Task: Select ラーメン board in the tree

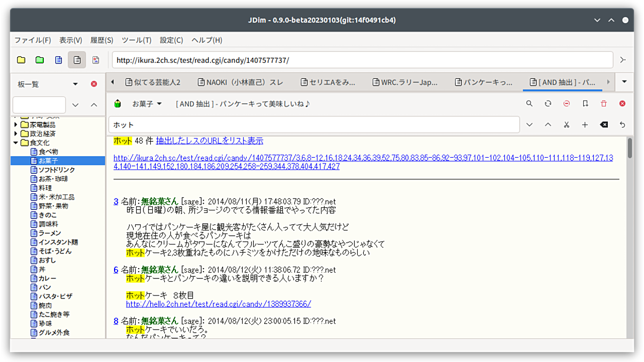Action: coord(50,233)
